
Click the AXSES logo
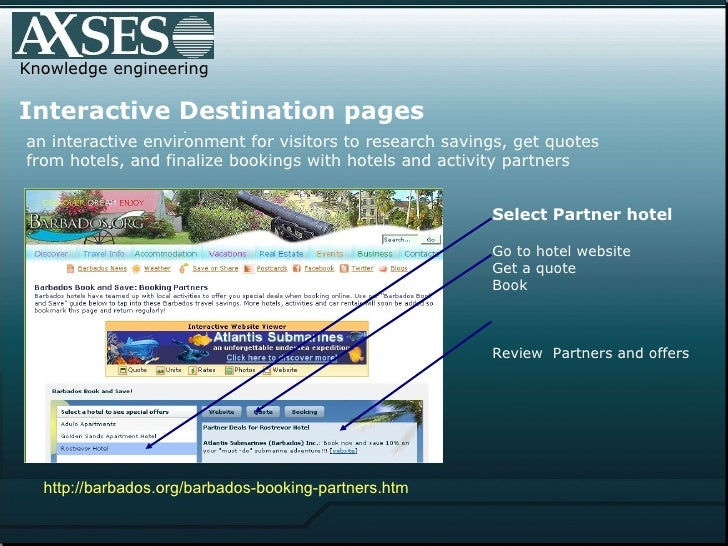click(113, 36)
